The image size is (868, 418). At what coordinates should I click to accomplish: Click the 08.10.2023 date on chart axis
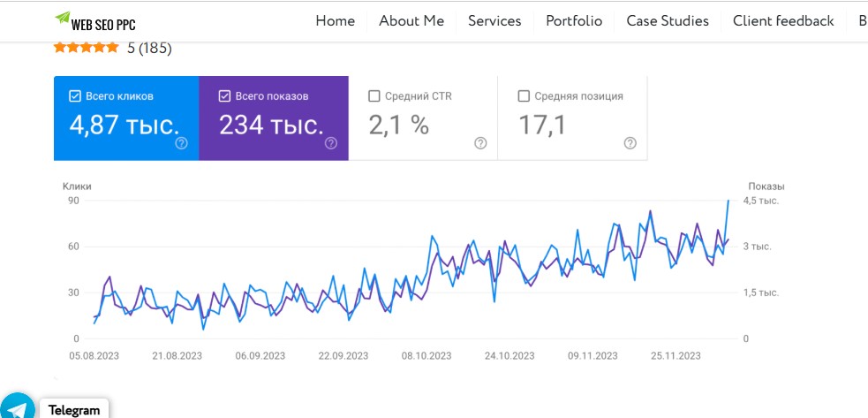(426, 356)
